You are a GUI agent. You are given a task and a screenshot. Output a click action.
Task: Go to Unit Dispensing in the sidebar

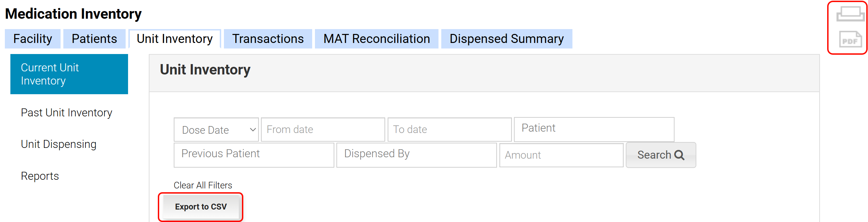58,144
